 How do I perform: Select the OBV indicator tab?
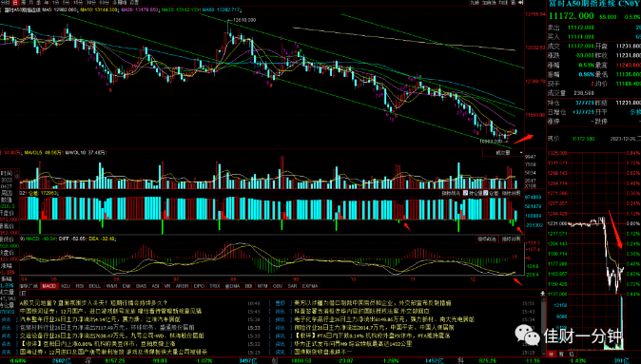(278, 286)
